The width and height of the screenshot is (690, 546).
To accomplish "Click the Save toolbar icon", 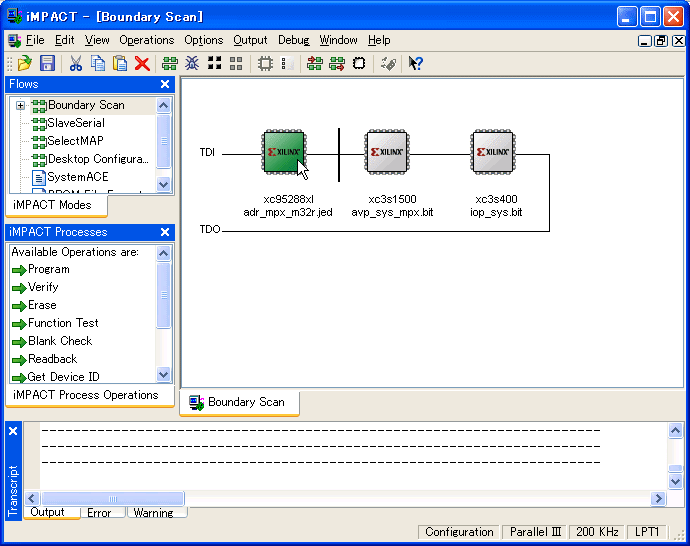I will pos(47,63).
